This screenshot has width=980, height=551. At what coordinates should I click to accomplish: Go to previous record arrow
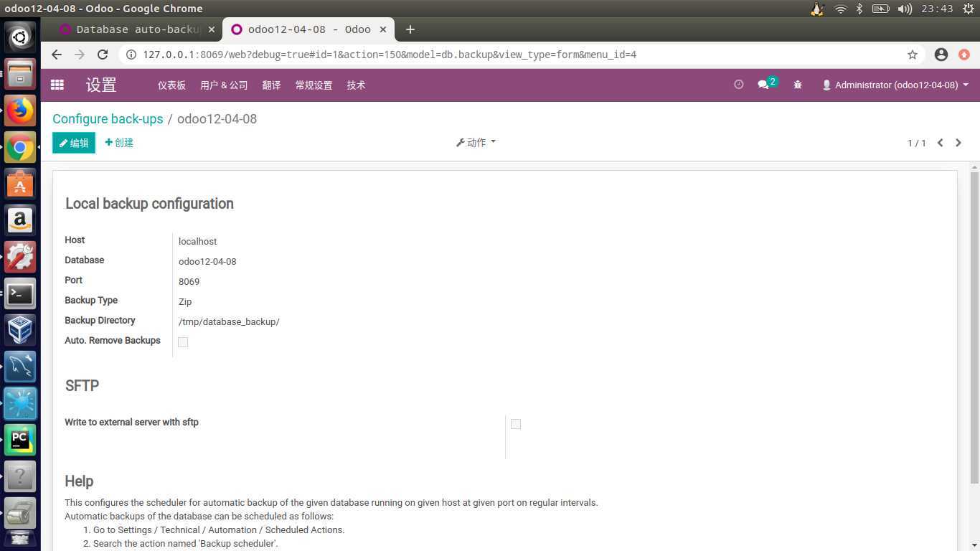tap(940, 143)
